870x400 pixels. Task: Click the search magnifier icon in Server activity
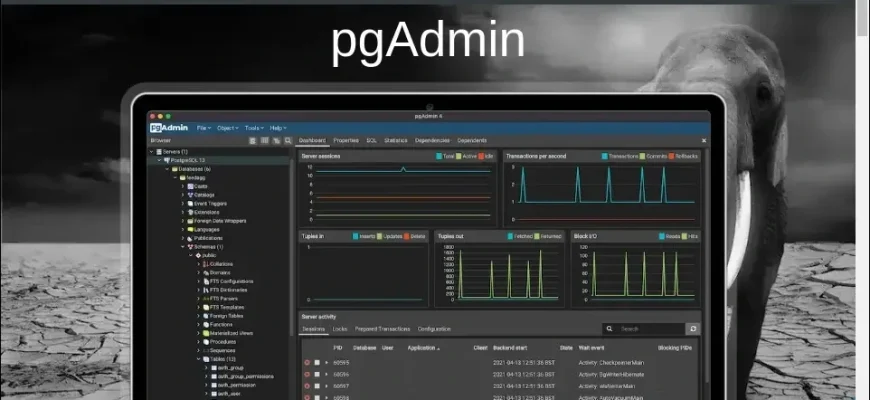tap(611, 328)
